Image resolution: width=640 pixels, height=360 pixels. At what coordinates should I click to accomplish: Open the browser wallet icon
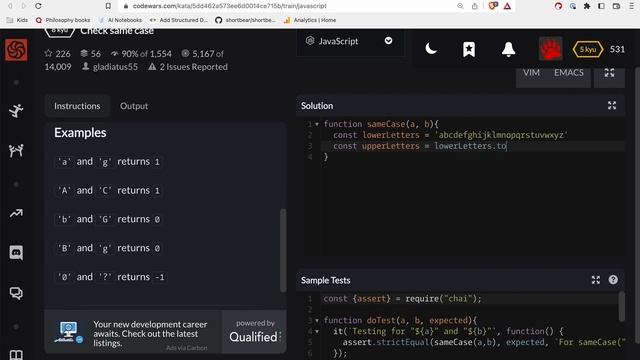point(616,6)
